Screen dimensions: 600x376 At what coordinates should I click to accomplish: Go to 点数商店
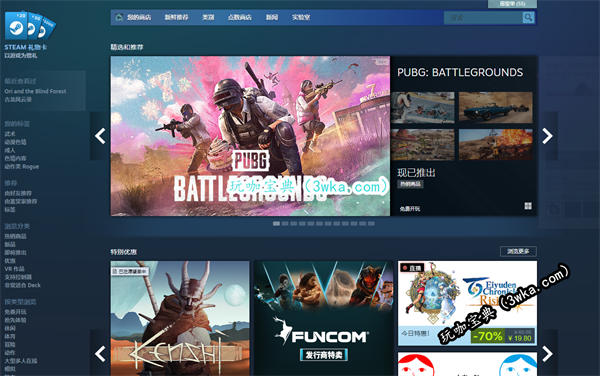tap(240, 17)
